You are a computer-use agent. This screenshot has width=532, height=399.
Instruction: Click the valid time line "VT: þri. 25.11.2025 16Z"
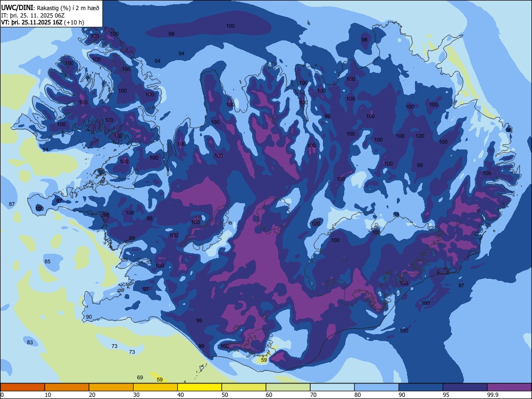(x=31, y=22)
